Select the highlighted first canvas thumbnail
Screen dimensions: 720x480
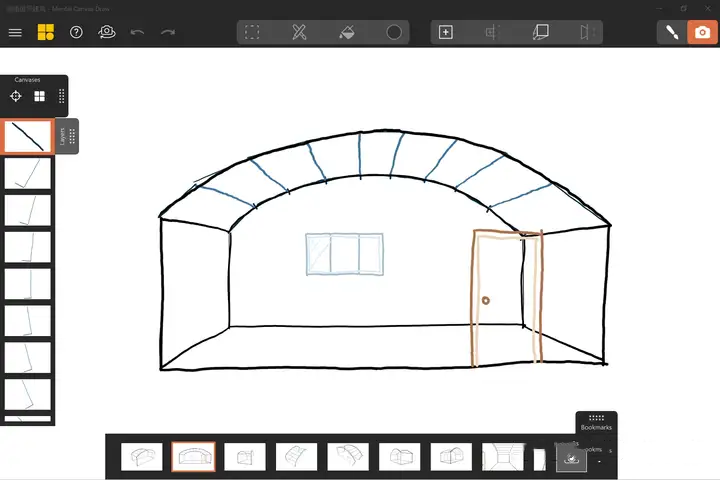27,137
